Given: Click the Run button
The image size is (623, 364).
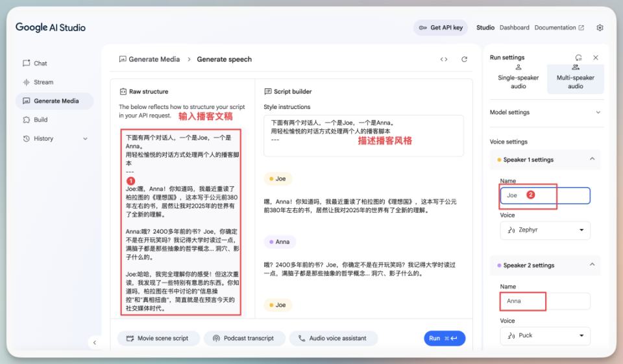Looking at the screenshot, I should (x=445, y=339).
